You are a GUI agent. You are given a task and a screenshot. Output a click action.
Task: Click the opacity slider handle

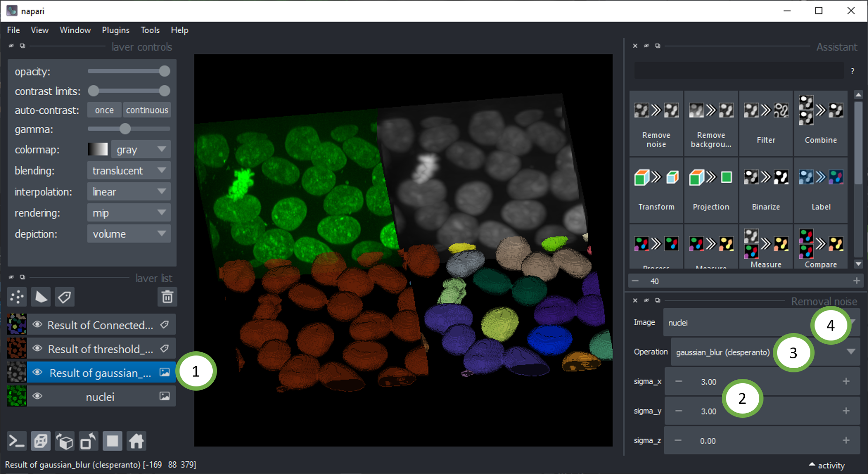(x=165, y=71)
